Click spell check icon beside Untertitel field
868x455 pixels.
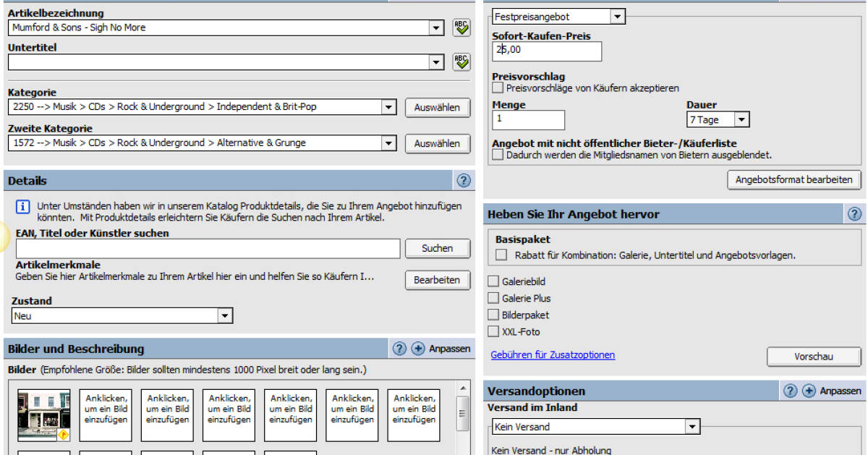point(461,62)
